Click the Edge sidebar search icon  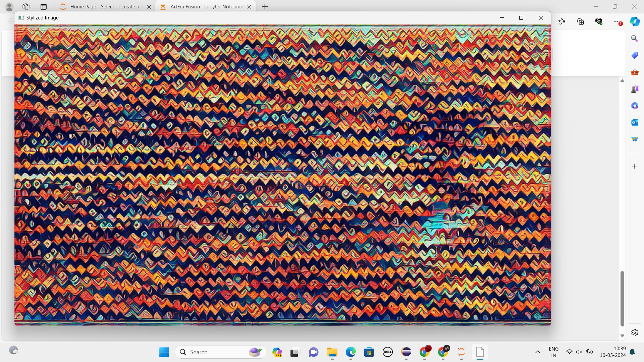coord(634,39)
